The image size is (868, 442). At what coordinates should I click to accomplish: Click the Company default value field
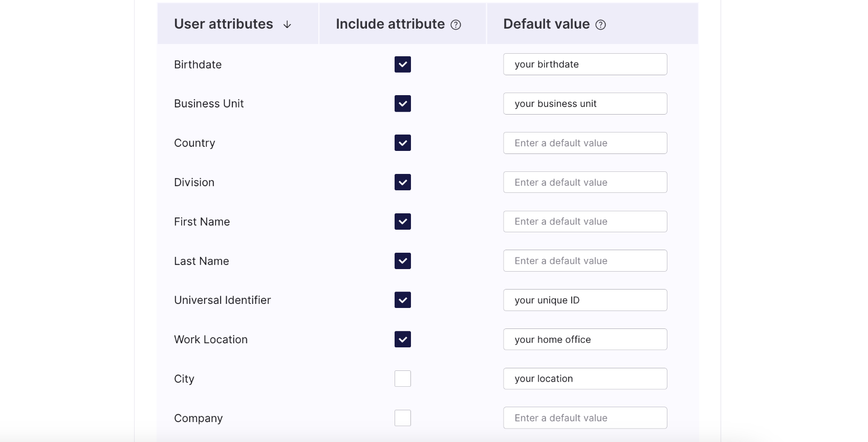(x=585, y=418)
